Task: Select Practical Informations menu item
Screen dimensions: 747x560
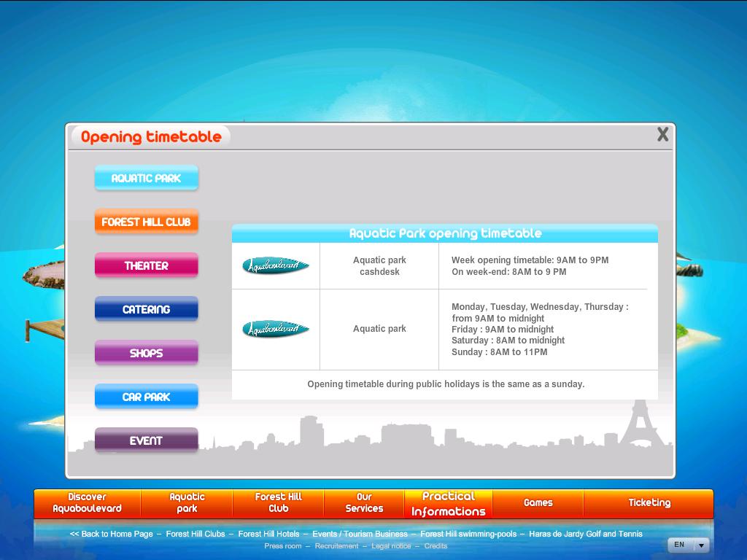Action: [x=448, y=503]
